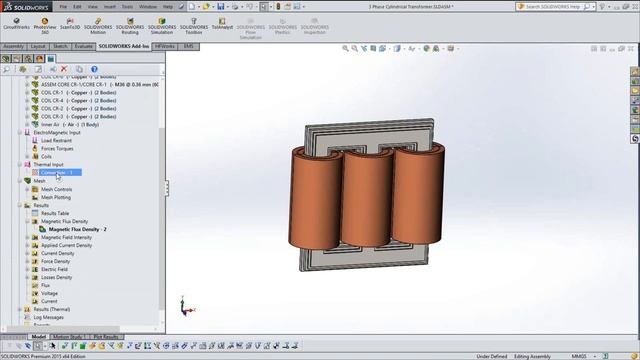Screen dimensions: 640x360
Task: Expand the Coils tree node
Action: click(x=27, y=157)
